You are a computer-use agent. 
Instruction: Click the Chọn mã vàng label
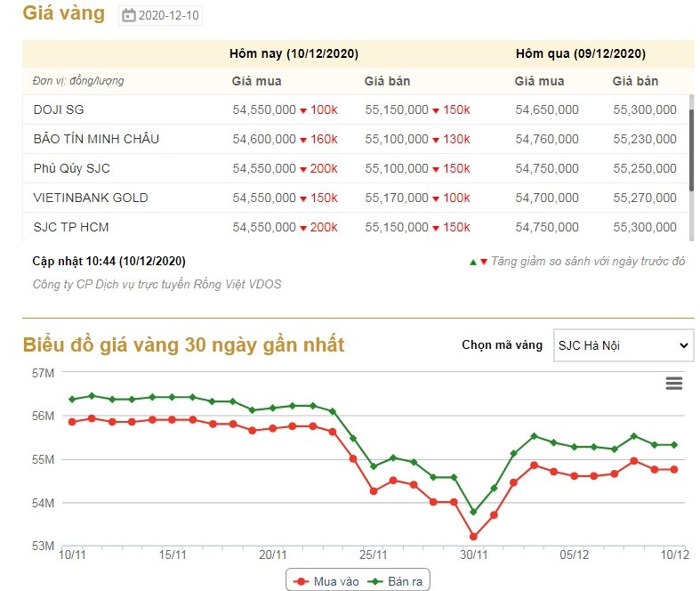click(x=503, y=344)
